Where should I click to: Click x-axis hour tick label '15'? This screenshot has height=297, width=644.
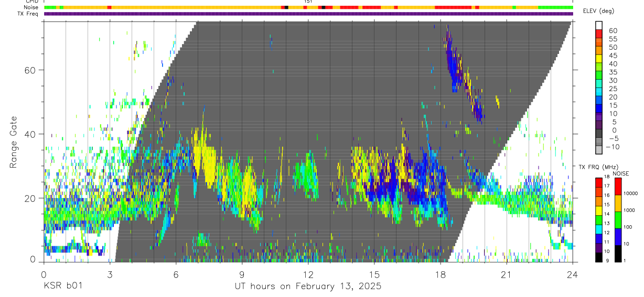[374, 274]
